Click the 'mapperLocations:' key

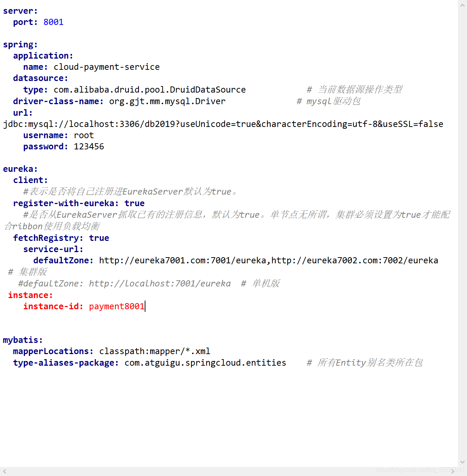53,351
